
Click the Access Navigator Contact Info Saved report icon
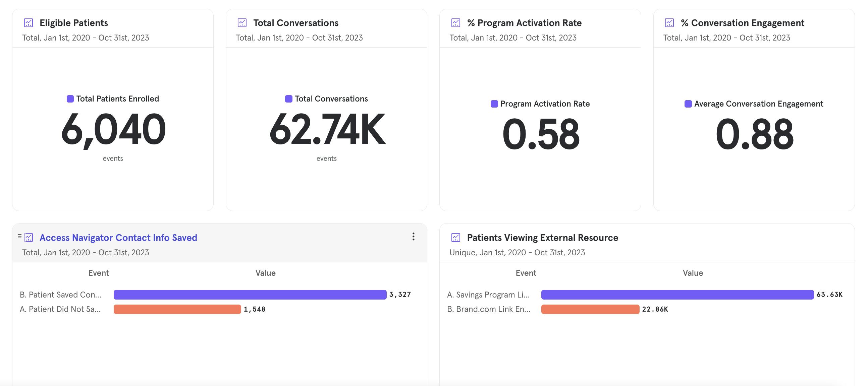[29, 238]
